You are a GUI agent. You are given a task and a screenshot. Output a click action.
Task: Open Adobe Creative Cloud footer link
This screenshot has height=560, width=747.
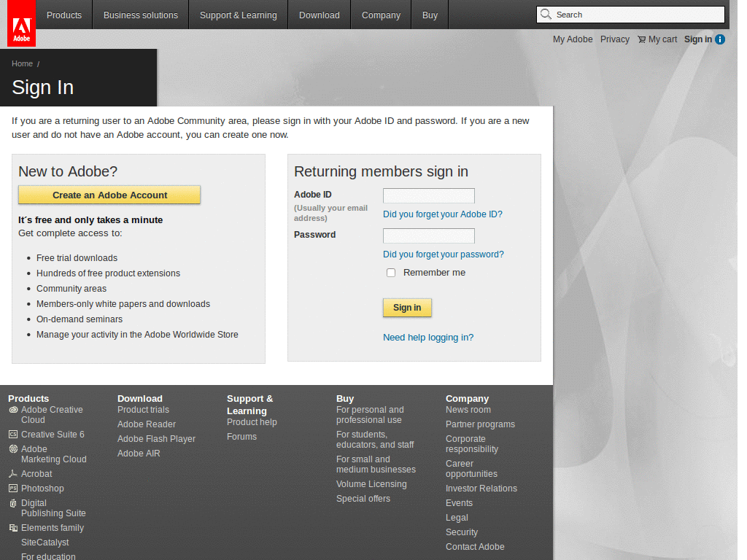(52, 415)
